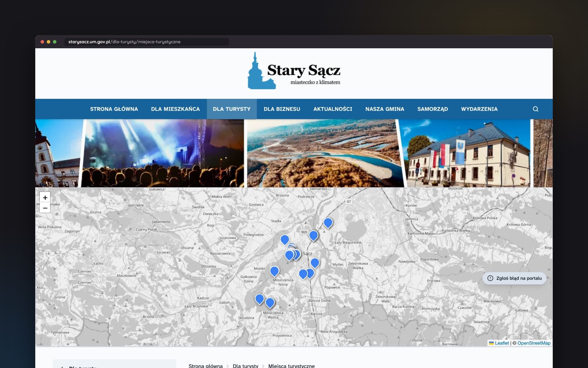The image size is (588, 368).
Task: Select the map marker near road 87
Action: [328, 223]
